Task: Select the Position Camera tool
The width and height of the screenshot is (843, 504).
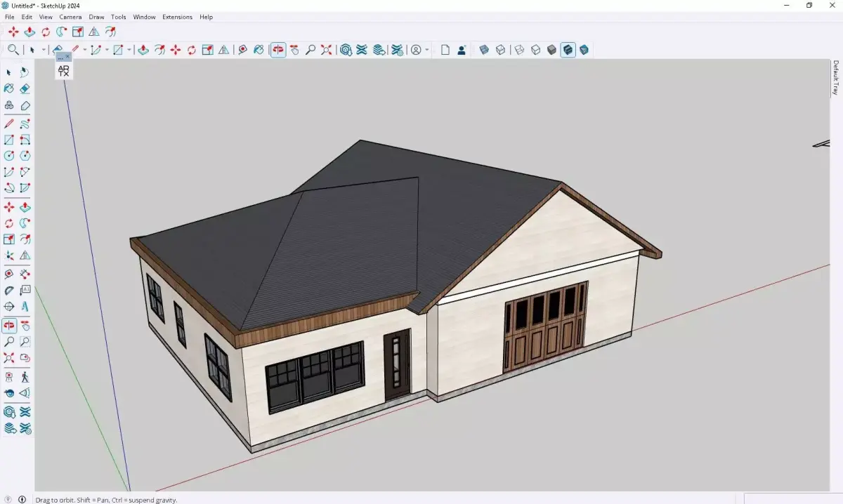Action: pos(9,377)
